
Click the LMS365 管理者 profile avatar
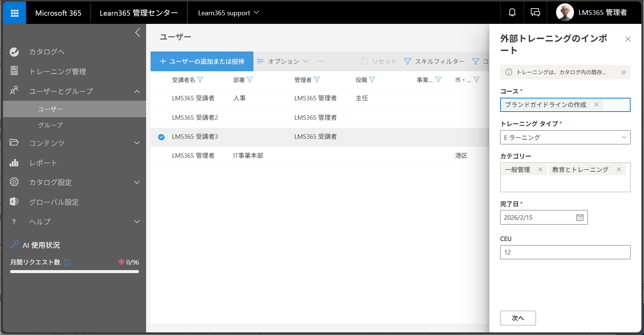(565, 13)
